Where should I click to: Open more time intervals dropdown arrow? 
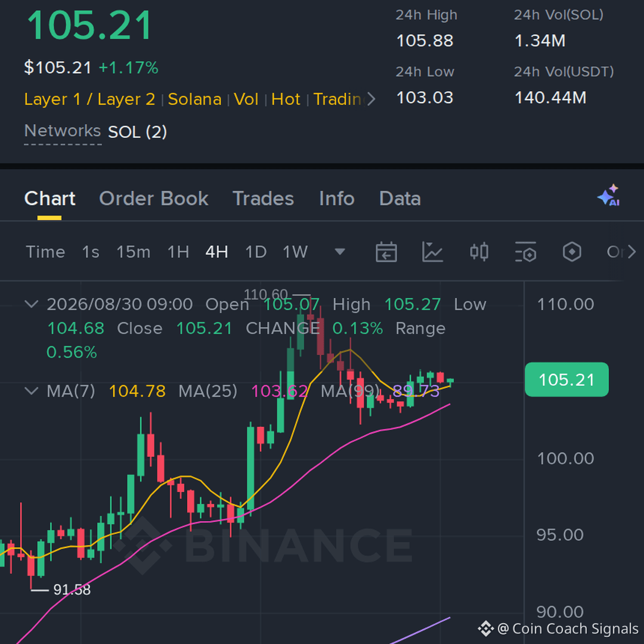click(340, 252)
